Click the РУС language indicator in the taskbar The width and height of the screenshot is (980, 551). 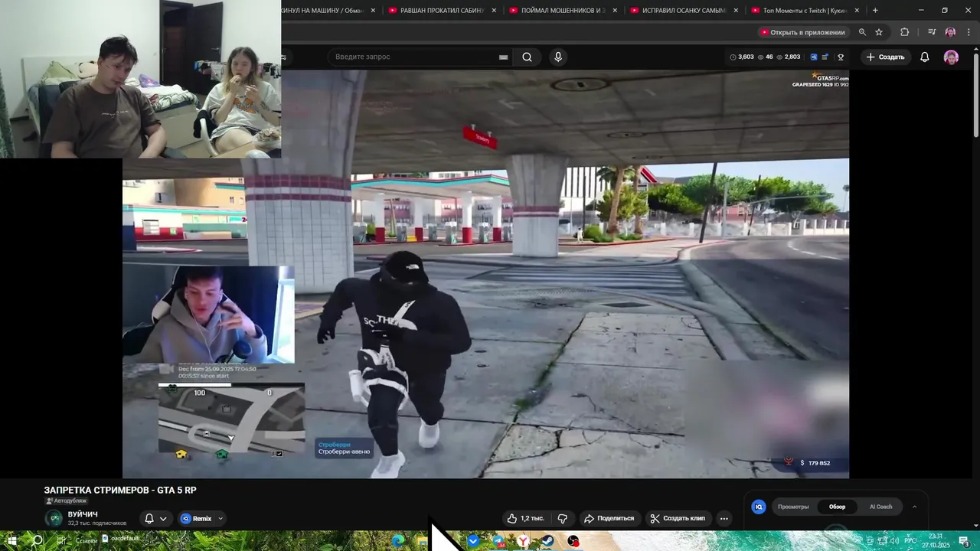911,541
